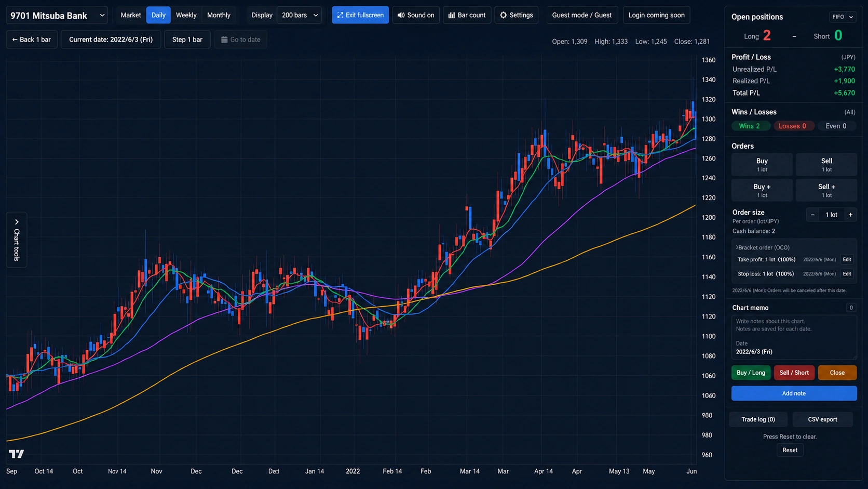Open the 9701 Mitsuba Bank symbol dropdown

point(57,16)
